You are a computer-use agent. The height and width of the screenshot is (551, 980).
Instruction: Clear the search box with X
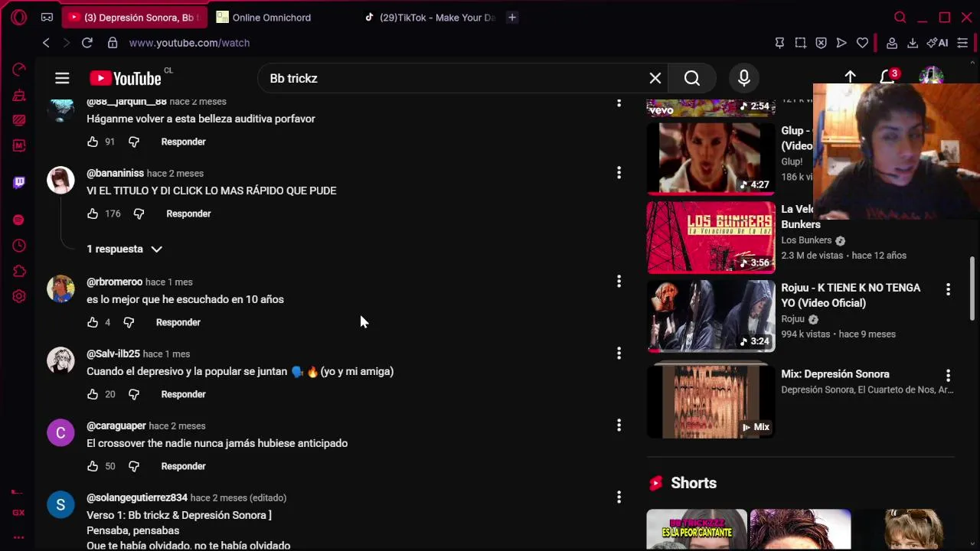655,78
